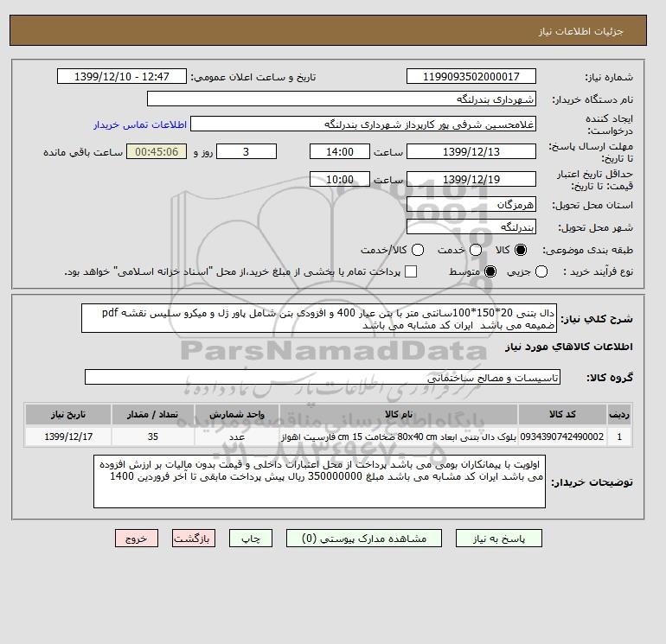This screenshot has width=666, height=644.
Task: Click the price validity date 1399/12/19
Action: pos(471,179)
